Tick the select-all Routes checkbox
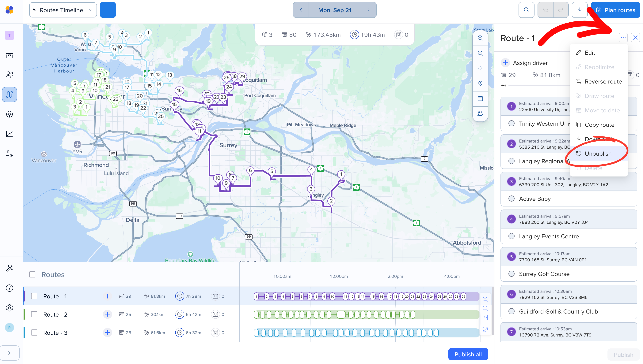This screenshot has height=364, width=643. point(32,274)
